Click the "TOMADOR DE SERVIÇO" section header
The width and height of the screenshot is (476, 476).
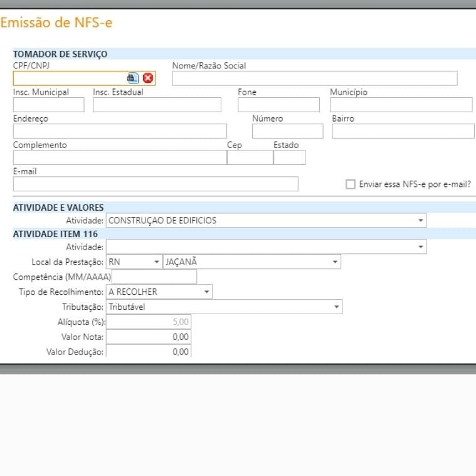tap(60, 54)
